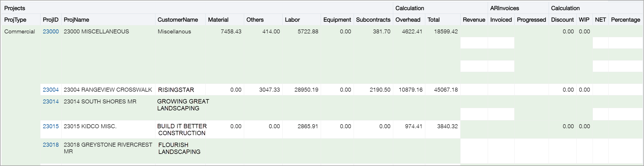
Task: Open project link 23014
Action: coord(51,101)
